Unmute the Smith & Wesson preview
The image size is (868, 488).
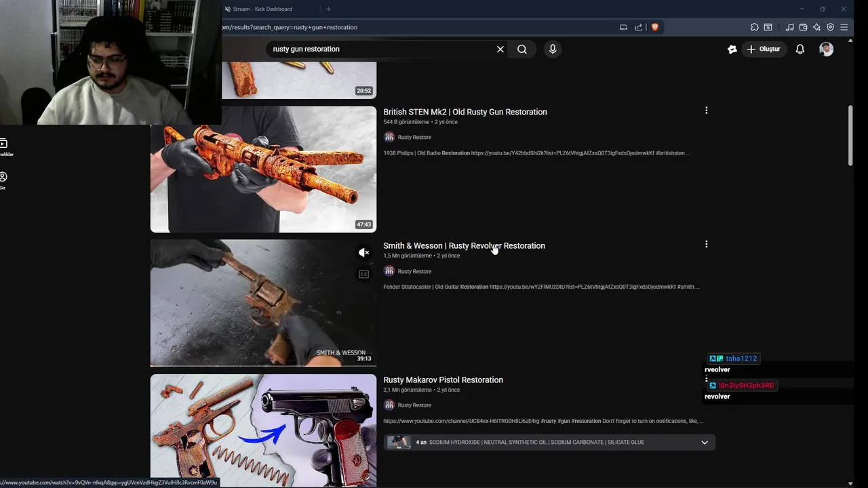pos(363,253)
